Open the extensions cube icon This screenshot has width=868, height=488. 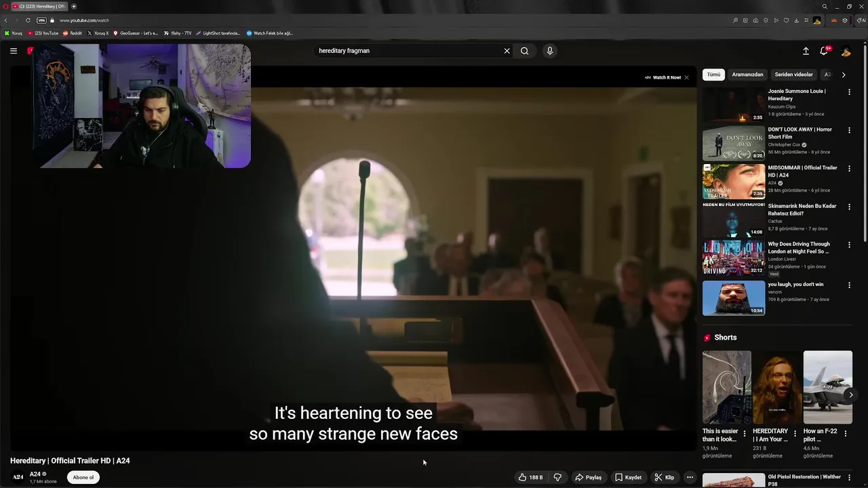(845, 20)
